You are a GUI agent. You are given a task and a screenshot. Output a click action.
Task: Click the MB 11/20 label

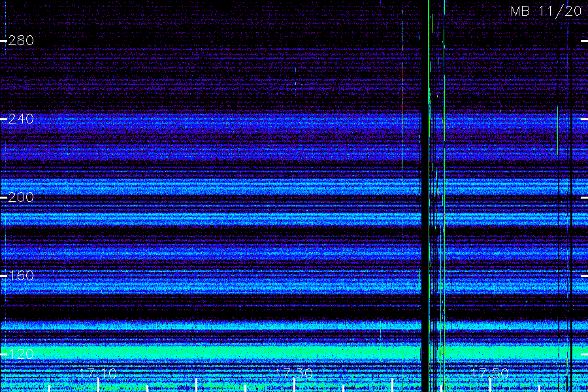click(546, 11)
